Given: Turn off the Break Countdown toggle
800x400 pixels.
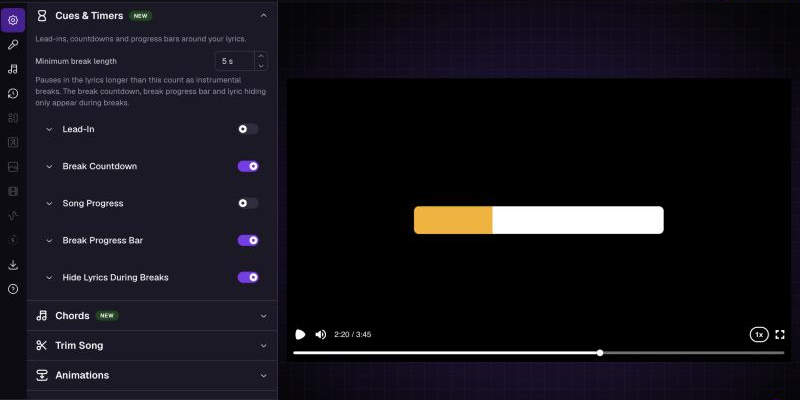Looking at the screenshot, I should (x=248, y=166).
